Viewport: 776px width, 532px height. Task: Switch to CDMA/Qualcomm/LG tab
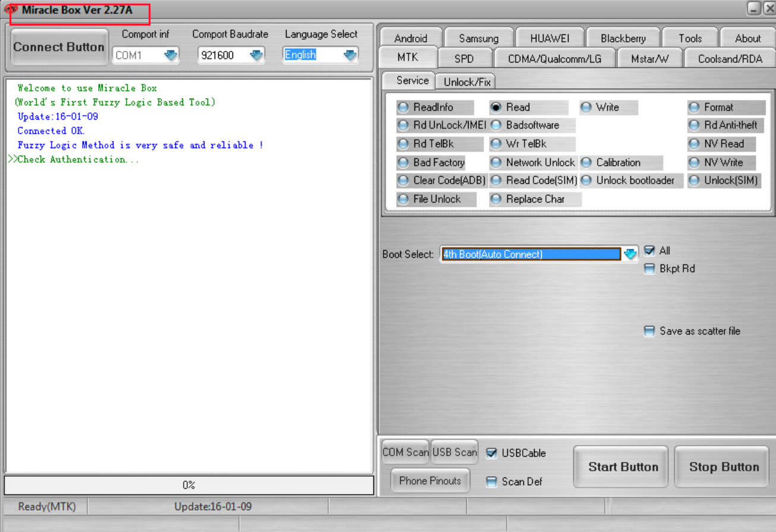tap(554, 59)
